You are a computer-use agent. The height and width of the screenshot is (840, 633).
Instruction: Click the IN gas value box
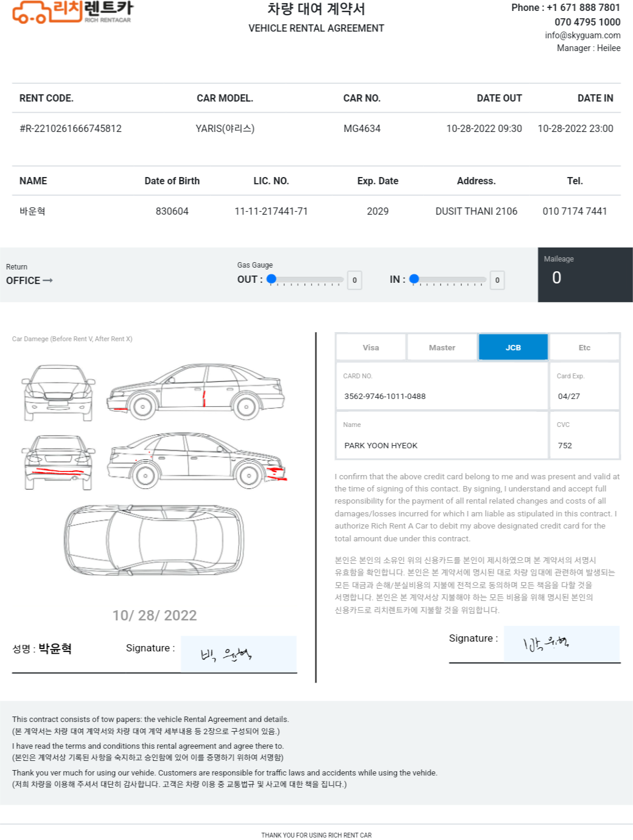tap(497, 280)
